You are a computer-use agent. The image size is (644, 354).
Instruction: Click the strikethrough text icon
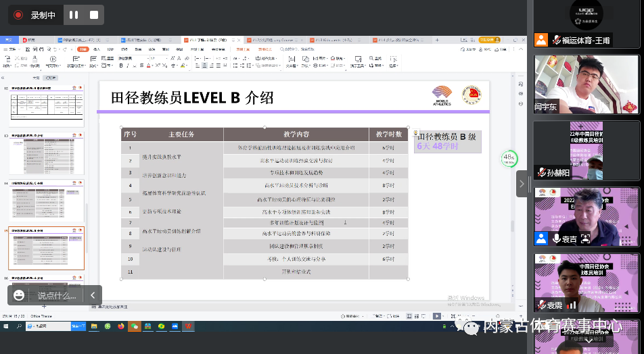point(141,66)
